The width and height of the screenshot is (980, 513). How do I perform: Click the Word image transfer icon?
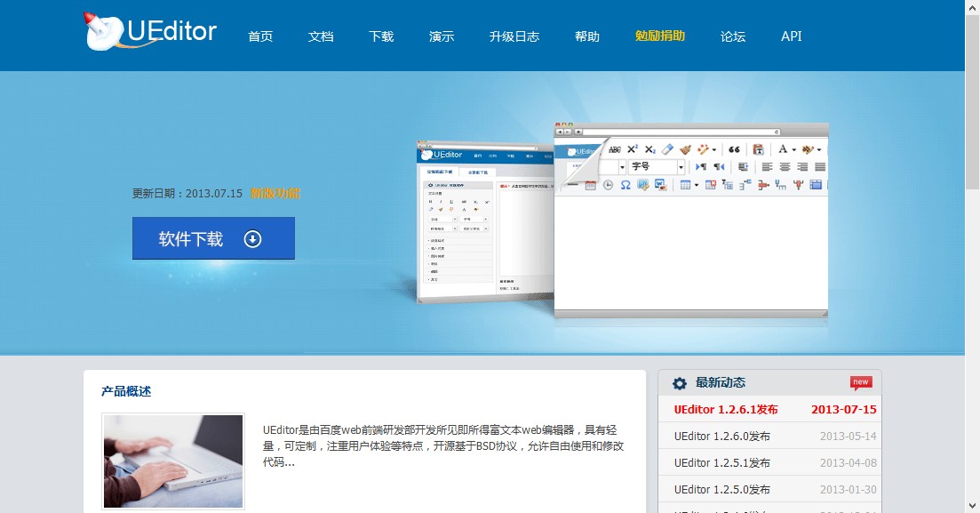[x=661, y=185]
